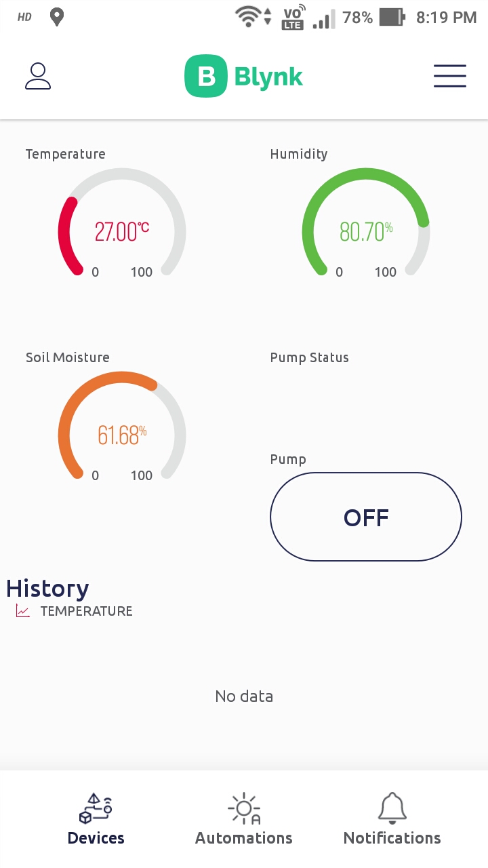Switch to the Devices tab
Viewport: 488px width, 868px height.
pyautogui.click(x=96, y=837)
